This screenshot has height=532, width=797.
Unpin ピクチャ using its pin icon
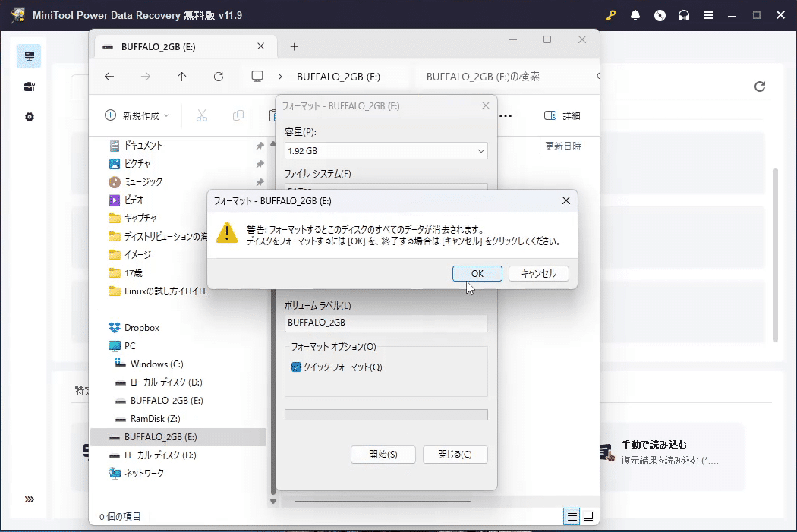pyautogui.click(x=260, y=164)
